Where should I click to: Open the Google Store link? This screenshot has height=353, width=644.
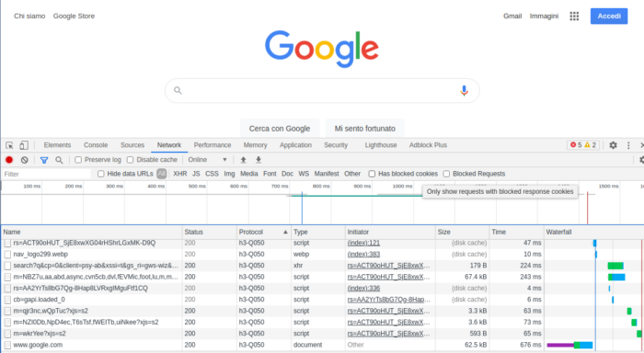pos(74,16)
